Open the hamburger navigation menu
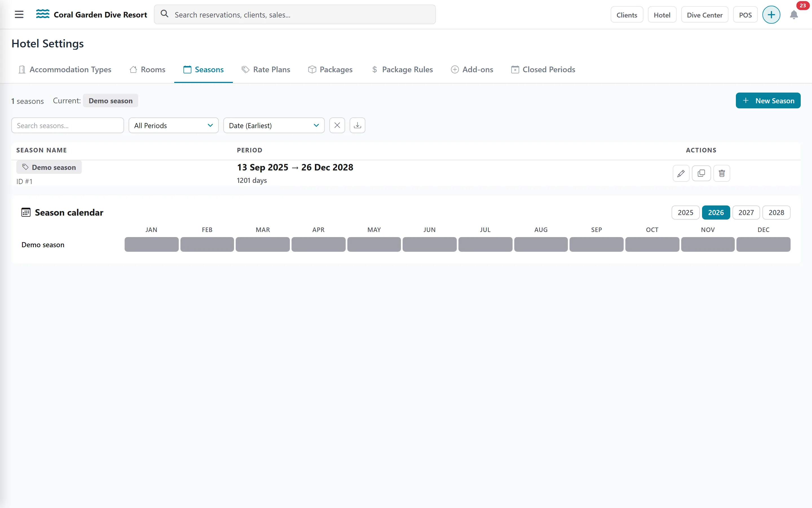The width and height of the screenshot is (812, 508). pyautogui.click(x=19, y=14)
